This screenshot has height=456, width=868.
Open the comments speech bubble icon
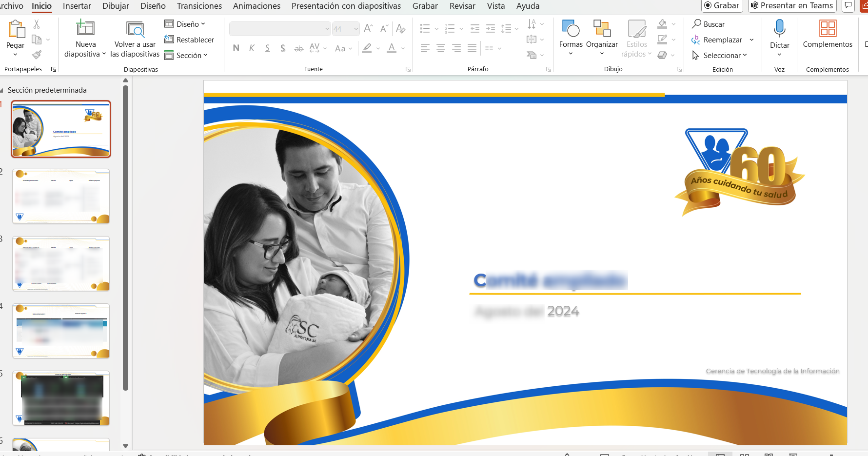point(848,5)
